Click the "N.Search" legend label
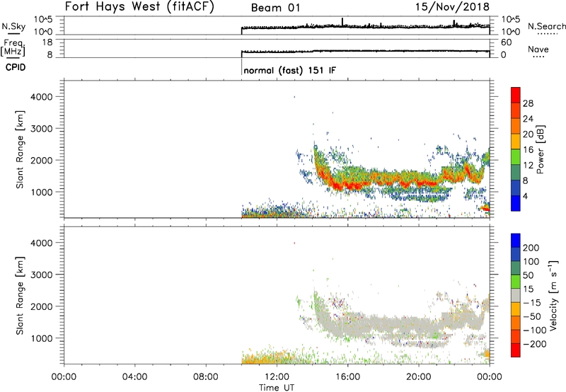Screen dimensions: 566x392 tap(546, 26)
